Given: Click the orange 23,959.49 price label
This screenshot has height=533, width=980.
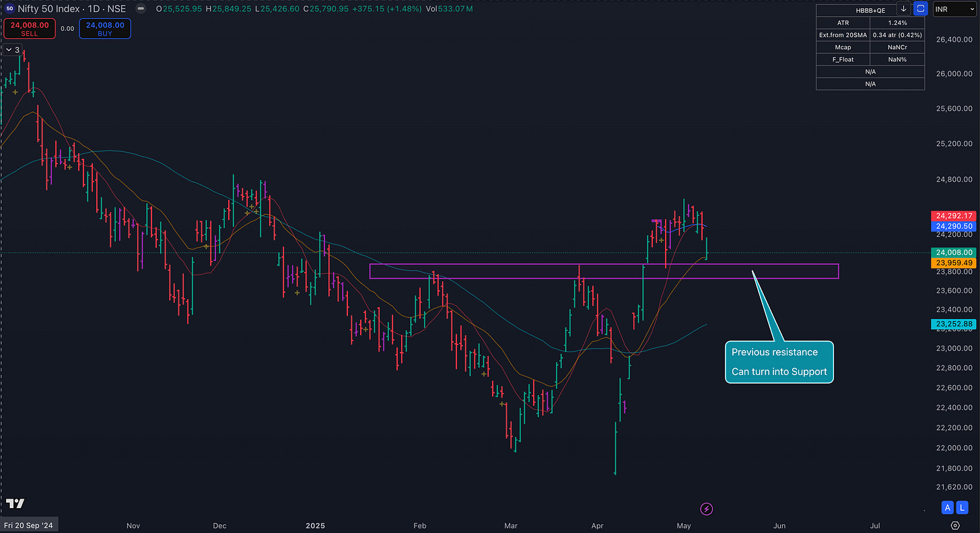Looking at the screenshot, I should click(x=952, y=263).
